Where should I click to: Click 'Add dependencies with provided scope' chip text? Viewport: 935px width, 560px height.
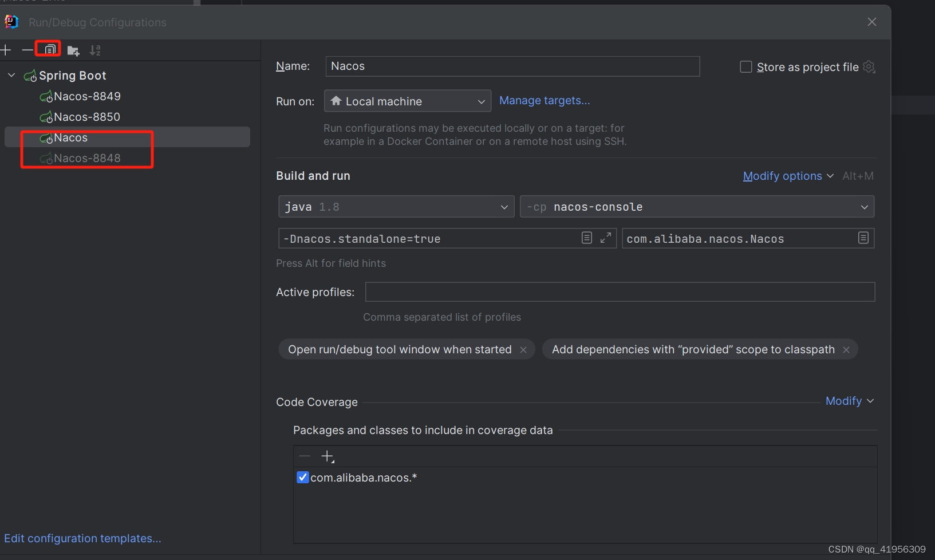[x=693, y=350]
